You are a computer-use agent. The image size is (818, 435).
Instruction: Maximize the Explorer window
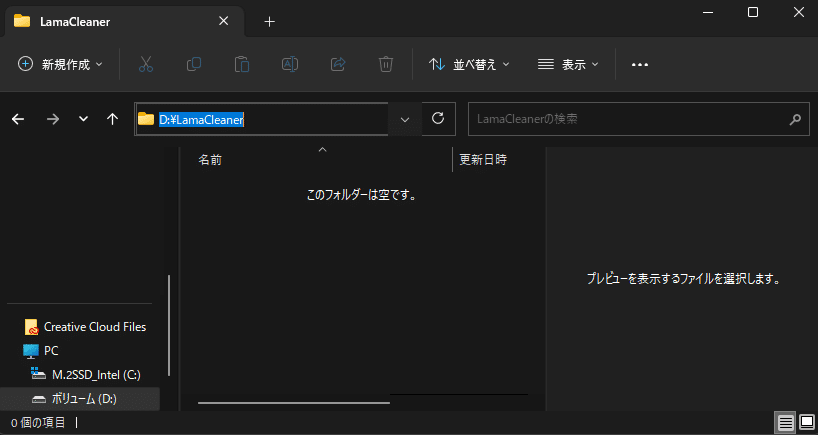[753, 12]
